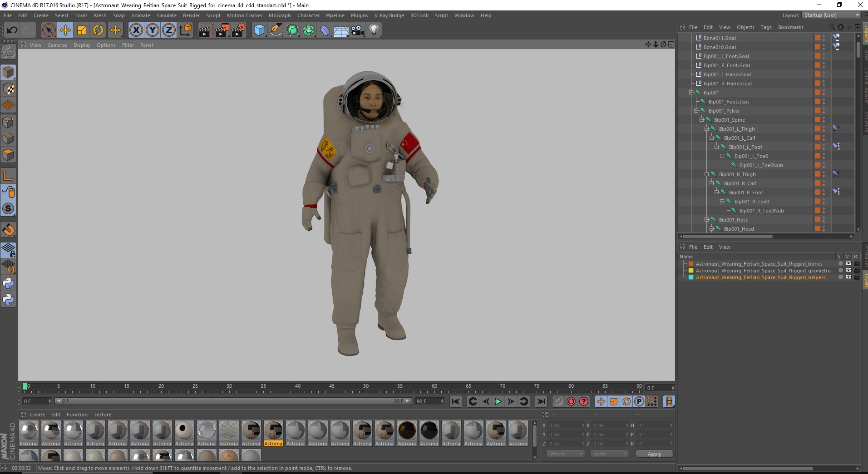This screenshot has height=474, width=868.
Task: Toggle the X axis lock
Action: click(x=136, y=30)
